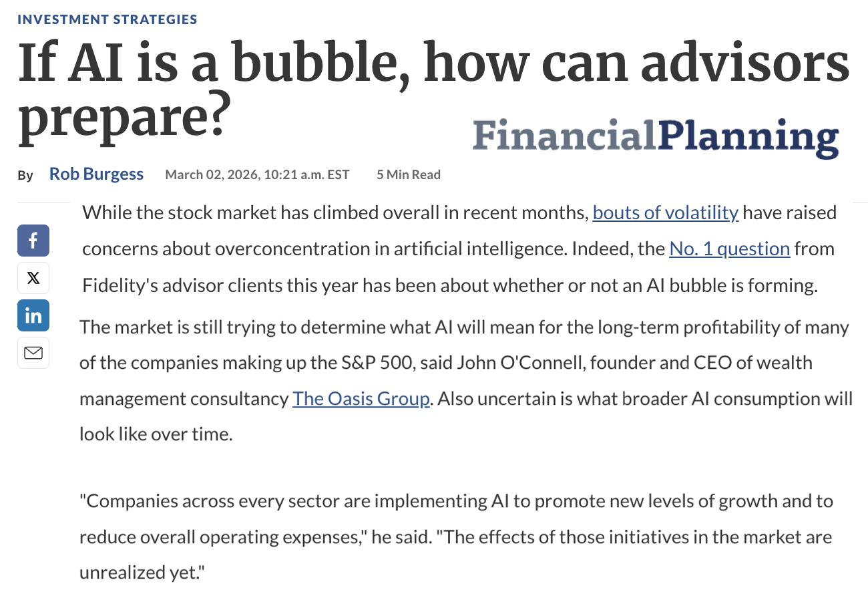Click the category label above the headline
Viewport: 868px width, 592px height.
pos(107,19)
